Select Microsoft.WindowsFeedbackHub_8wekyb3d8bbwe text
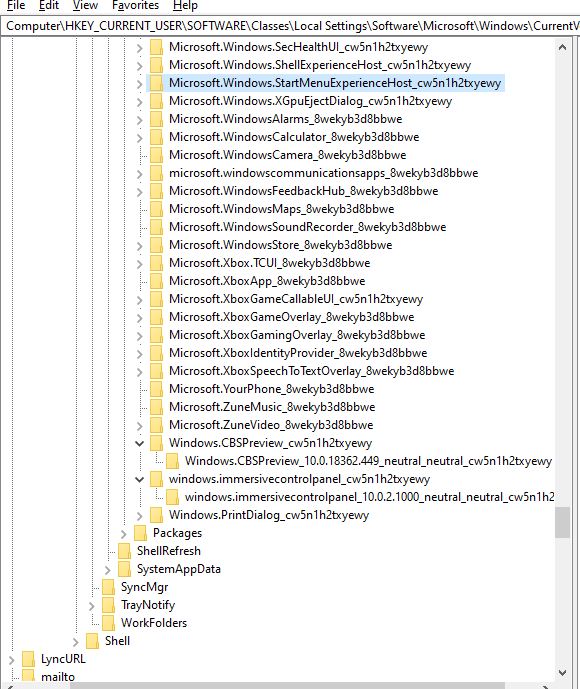 (304, 191)
